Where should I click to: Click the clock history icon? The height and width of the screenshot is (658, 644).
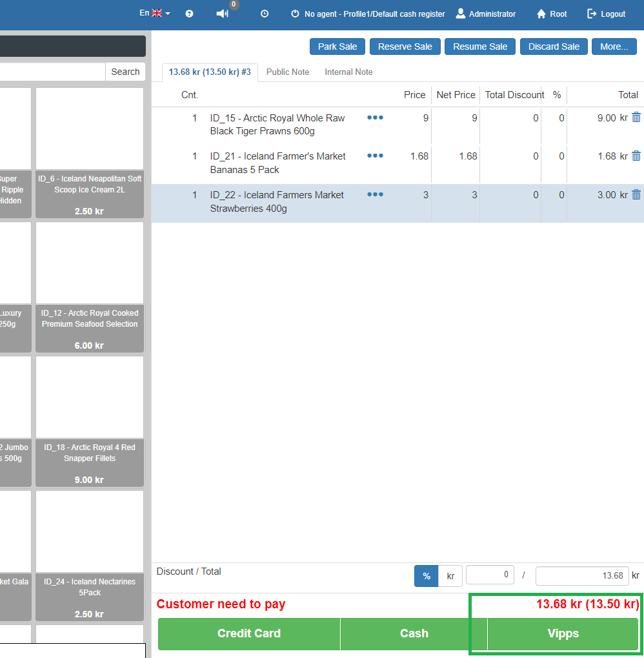coord(265,14)
